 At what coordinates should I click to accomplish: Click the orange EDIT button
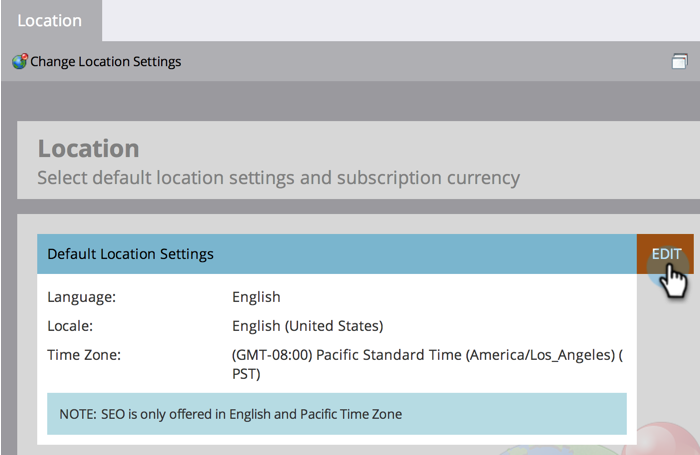665,254
